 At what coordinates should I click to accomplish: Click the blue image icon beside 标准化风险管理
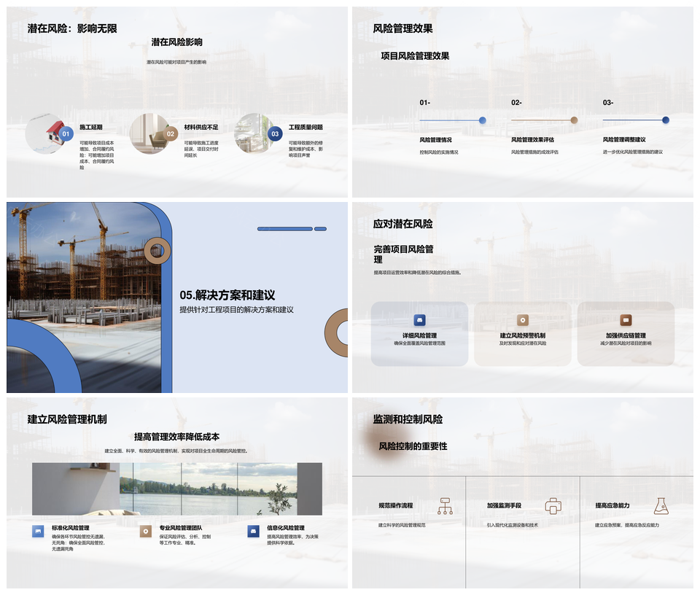point(38,532)
